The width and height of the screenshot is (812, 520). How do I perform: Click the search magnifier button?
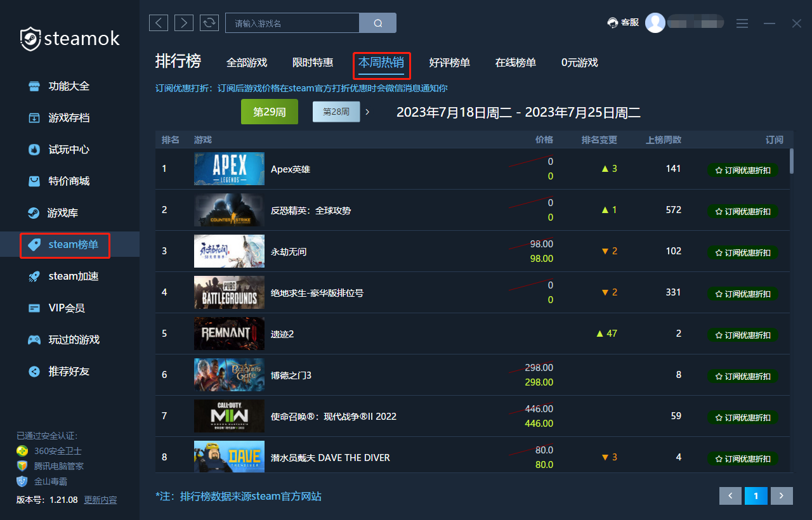[x=378, y=23]
